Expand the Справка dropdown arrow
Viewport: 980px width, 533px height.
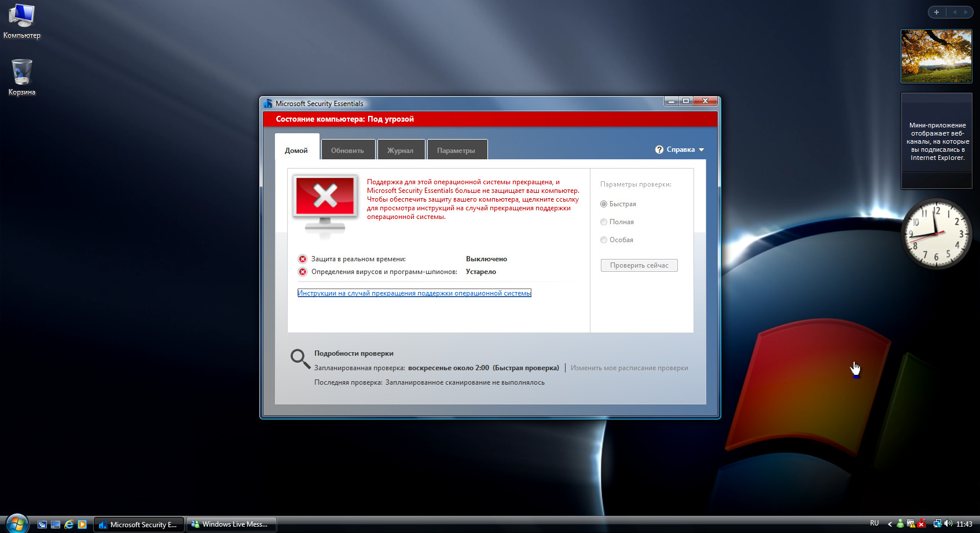tap(702, 150)
